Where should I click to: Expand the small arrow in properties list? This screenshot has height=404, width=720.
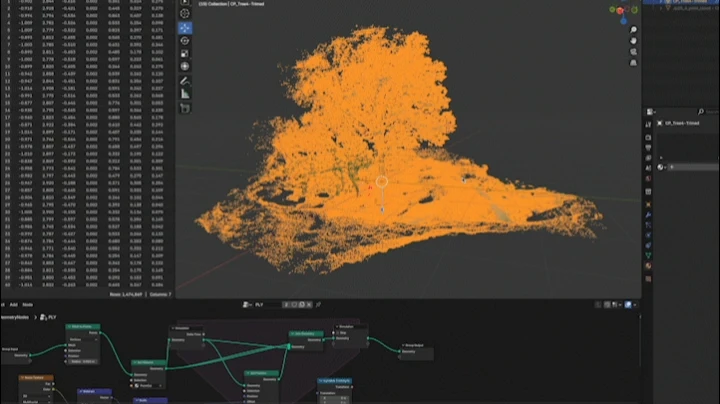pos(661,157)
